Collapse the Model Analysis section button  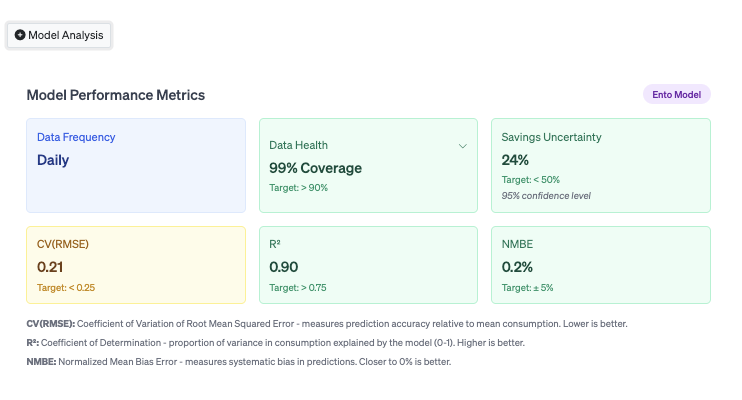59,35
